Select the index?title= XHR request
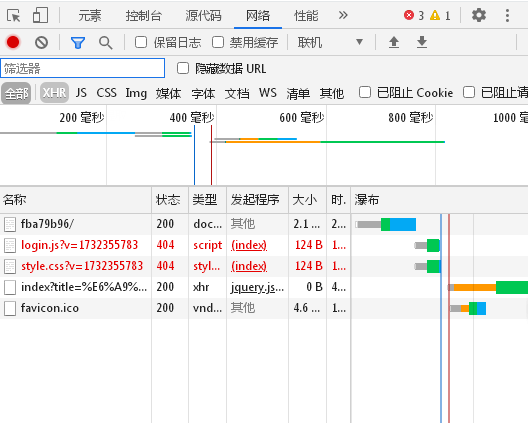The height and width of the screenshot is (423, 528). coord(84,287)
